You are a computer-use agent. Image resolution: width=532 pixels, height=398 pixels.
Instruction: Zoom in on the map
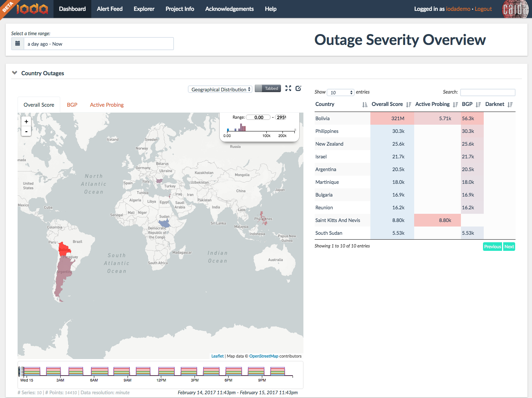(26, 122)
